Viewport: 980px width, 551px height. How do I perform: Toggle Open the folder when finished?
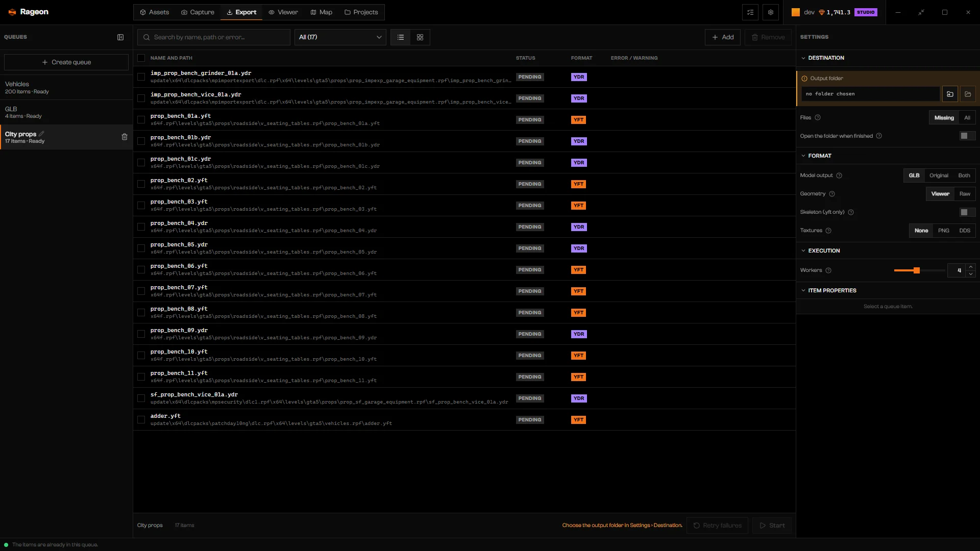pyautogui.click(x=967, y=136)
